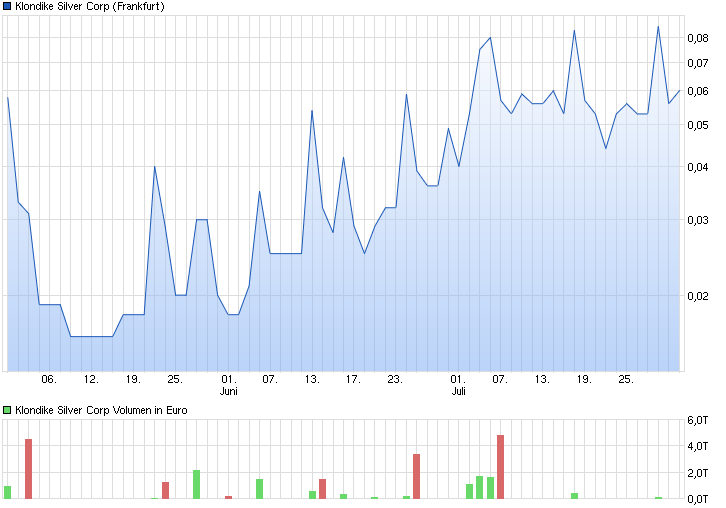This screenshot has width=726, height=508.
Task: Click the tall red volume bar at chart start
Action: tap(28, 469)
